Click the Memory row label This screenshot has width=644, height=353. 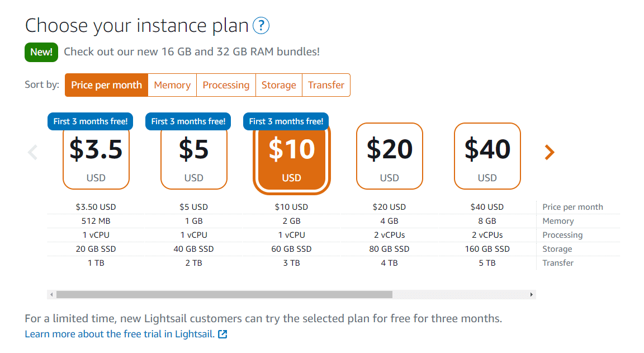click(557, 220)
